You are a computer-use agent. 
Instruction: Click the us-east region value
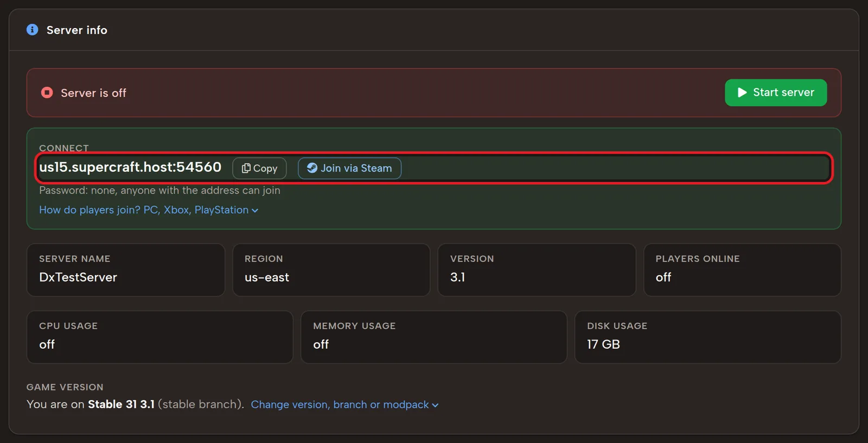pyautogui.click(x=267, y=277)
